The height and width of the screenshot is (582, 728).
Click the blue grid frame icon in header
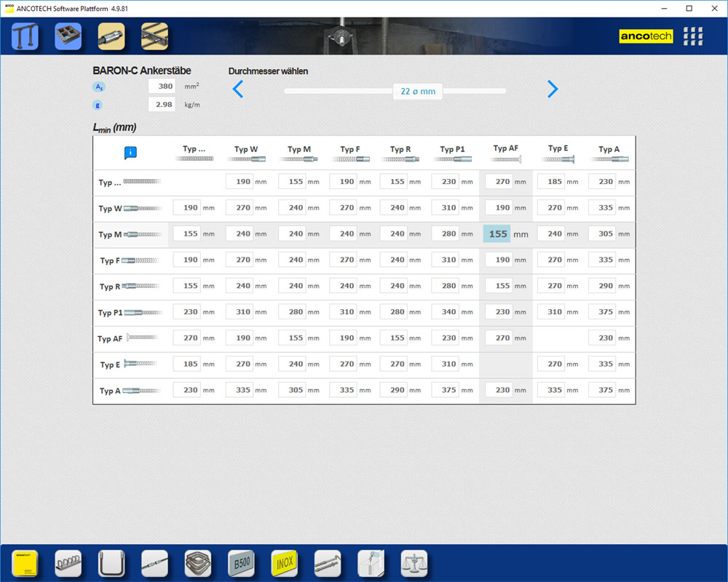pos(68,36)
